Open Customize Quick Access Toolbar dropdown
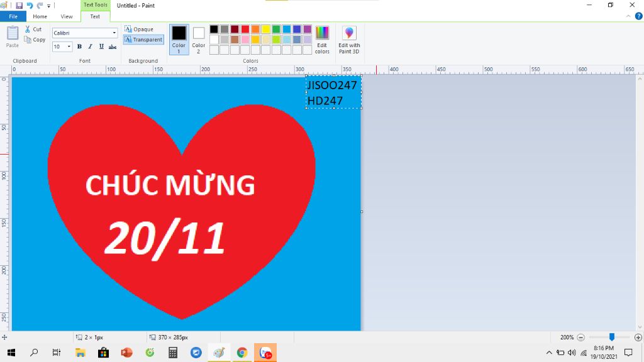Screen dimensions: 644x362 49,6
